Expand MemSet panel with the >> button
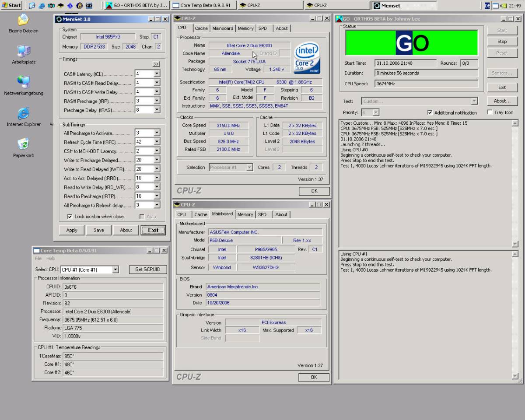The image size is (525, 420). point(156,64)
